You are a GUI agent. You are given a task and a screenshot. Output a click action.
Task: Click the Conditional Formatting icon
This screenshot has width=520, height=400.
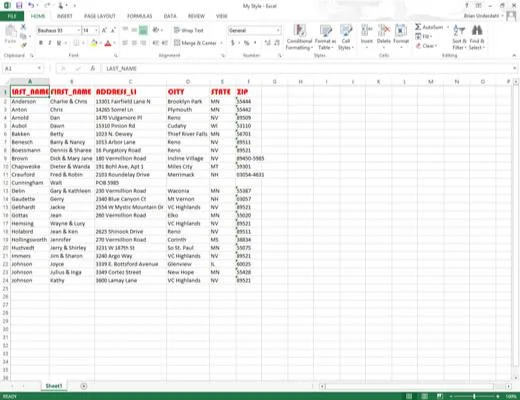tap(299, 31)
